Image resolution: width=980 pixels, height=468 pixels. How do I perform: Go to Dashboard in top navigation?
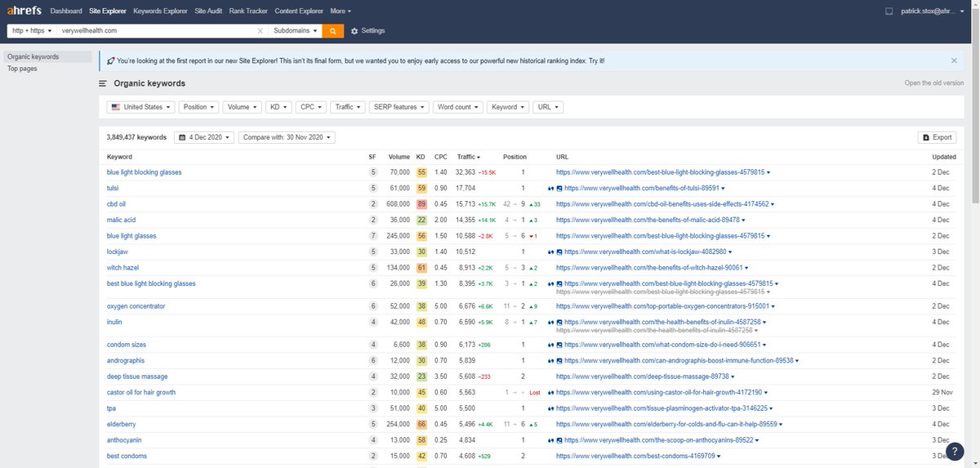(66, 11)
